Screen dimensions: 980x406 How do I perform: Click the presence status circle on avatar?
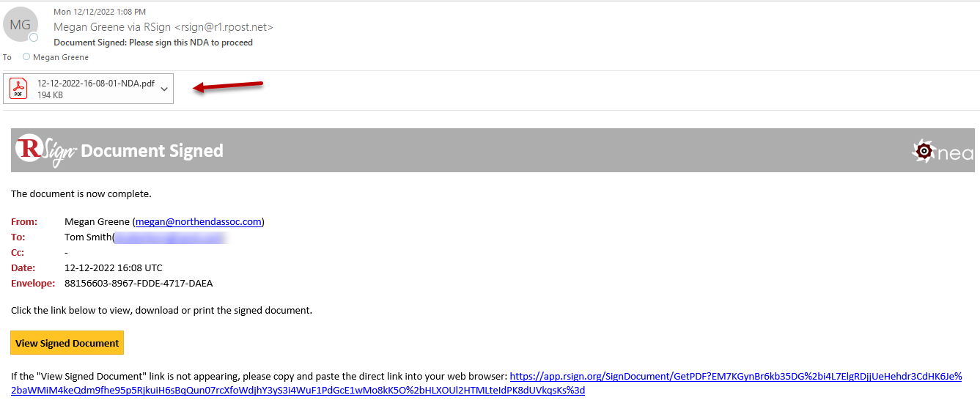(33, 37)
